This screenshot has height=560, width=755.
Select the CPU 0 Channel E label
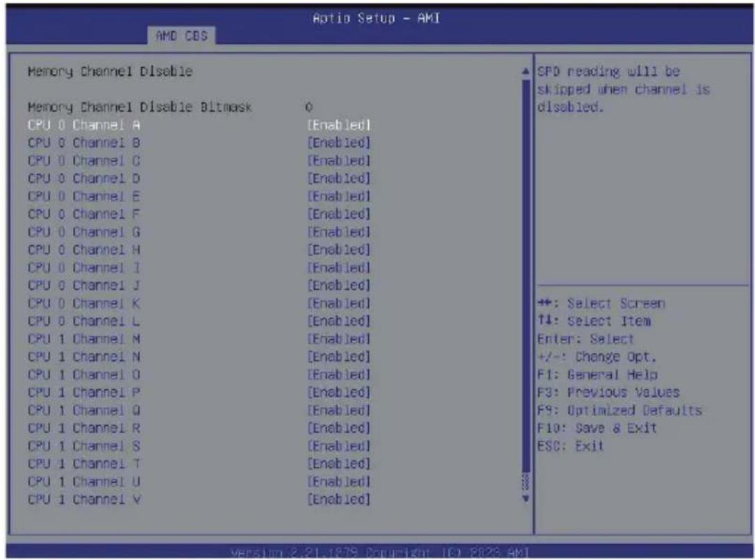pos(84,197)
